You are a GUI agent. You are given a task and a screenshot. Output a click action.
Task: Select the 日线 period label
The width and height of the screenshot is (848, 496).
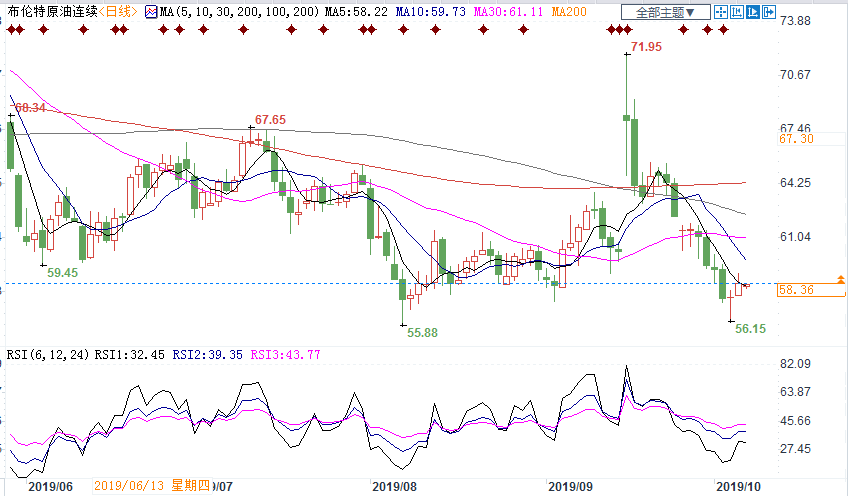[x=118, y=11]
